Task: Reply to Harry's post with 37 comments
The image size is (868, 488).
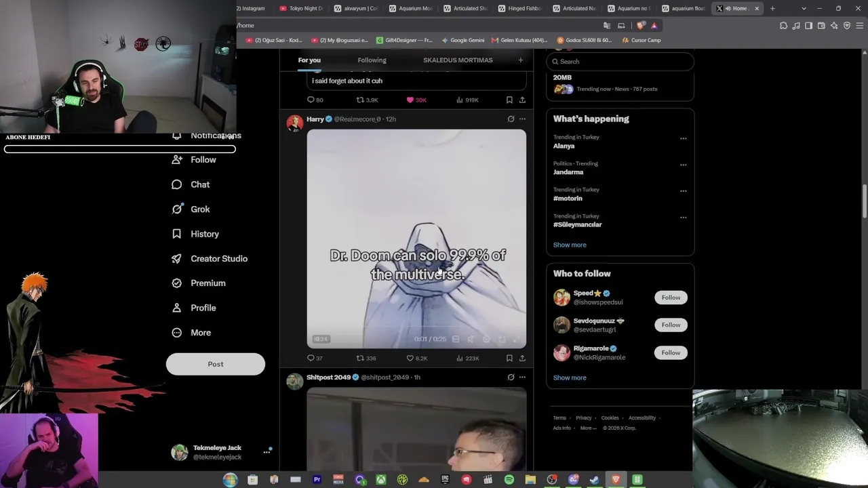Action: click(x=315, y=358)
